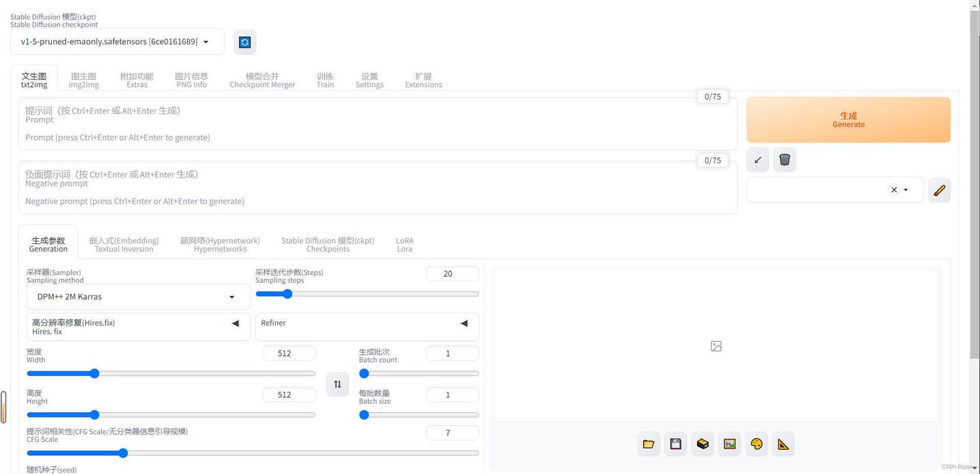Open the Train tab
Image resolution: width=980 pixels, height=474 pixels.
[325, 80]
